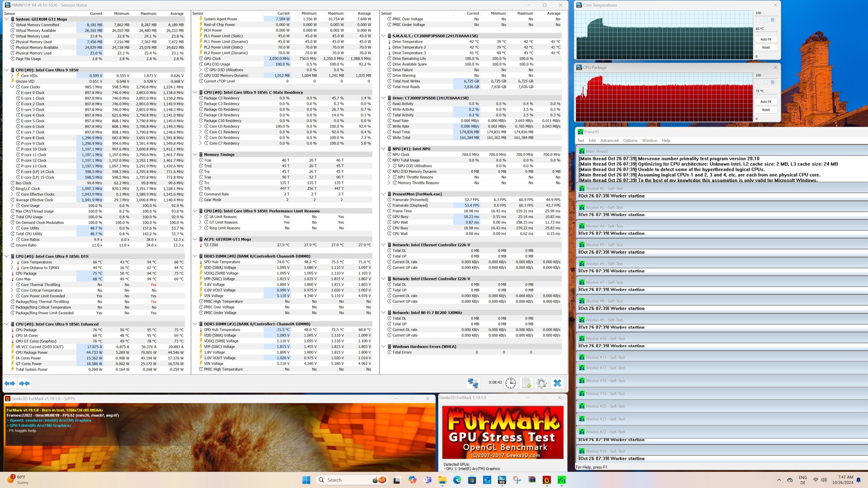Click the taskbar Search box

(352, 480)
